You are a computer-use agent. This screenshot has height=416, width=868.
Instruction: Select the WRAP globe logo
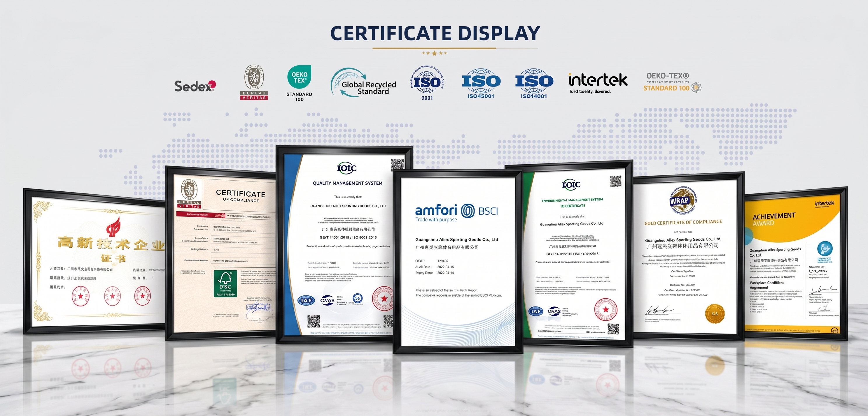click(x=683, y=201)
